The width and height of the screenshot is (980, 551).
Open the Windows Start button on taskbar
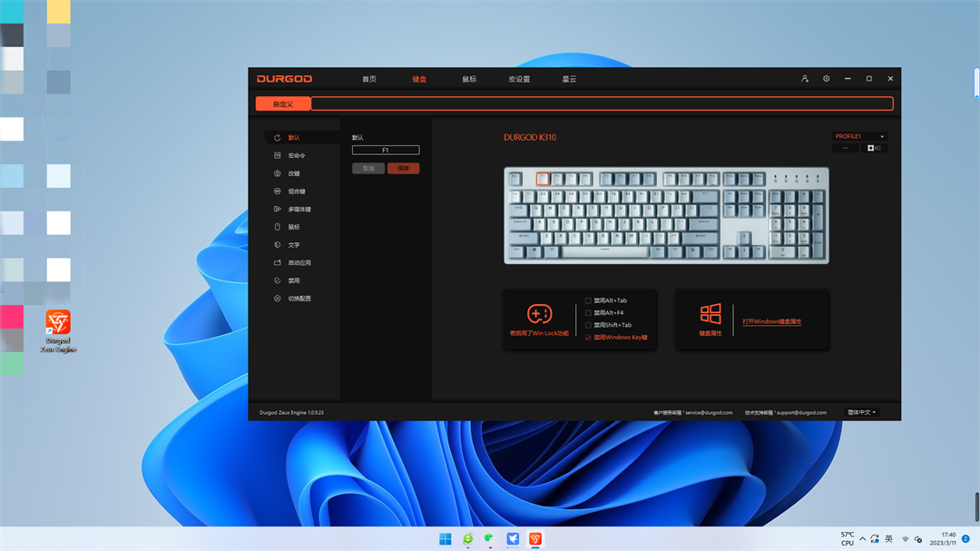pos(445,539)
